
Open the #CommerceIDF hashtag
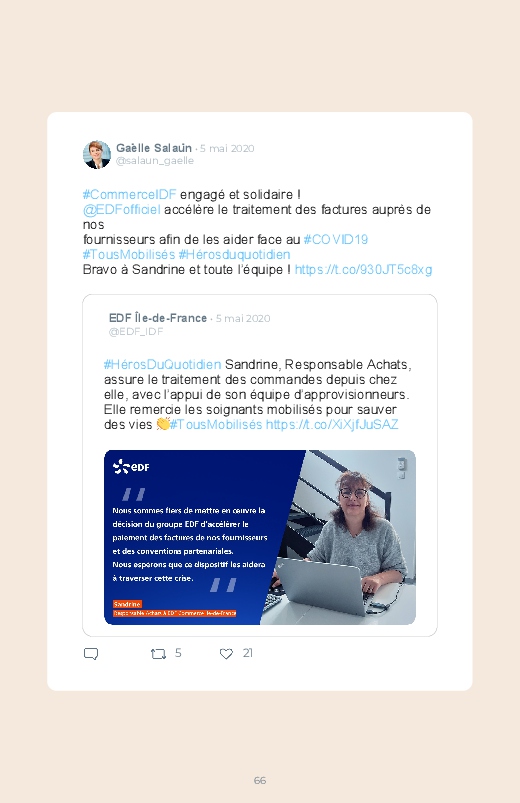tap(130, 195)
